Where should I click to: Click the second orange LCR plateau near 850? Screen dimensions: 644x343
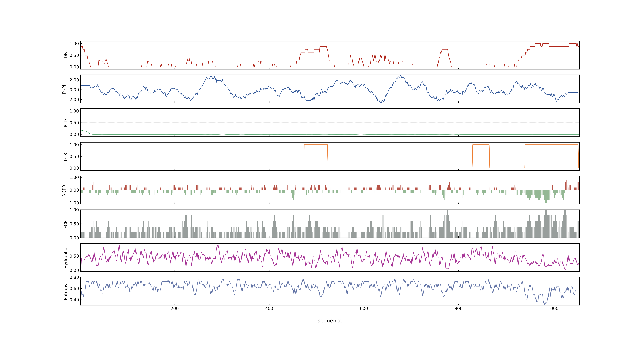pyautogui.click(x=481, y=145)
